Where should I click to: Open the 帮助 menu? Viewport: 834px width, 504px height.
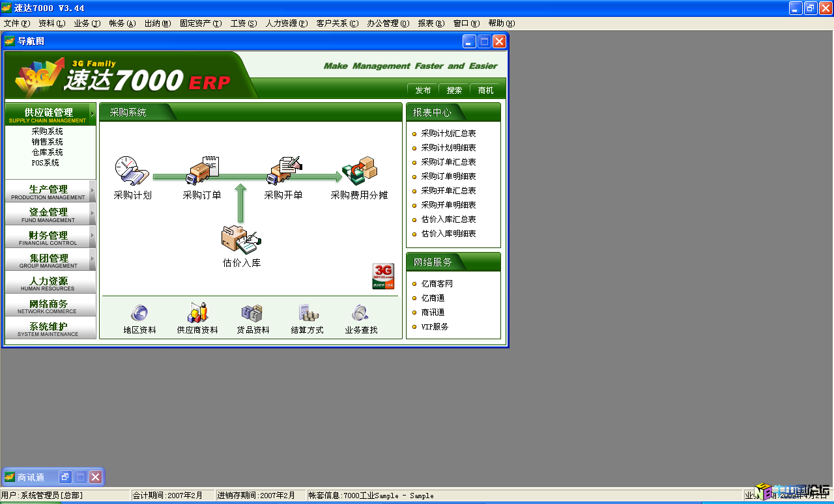click(502, 23)
